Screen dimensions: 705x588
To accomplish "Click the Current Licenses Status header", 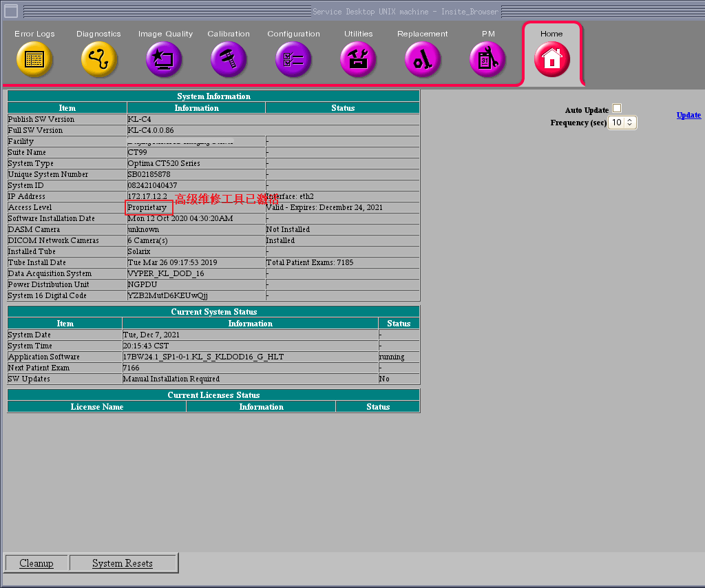I will [x=213, y=395].
